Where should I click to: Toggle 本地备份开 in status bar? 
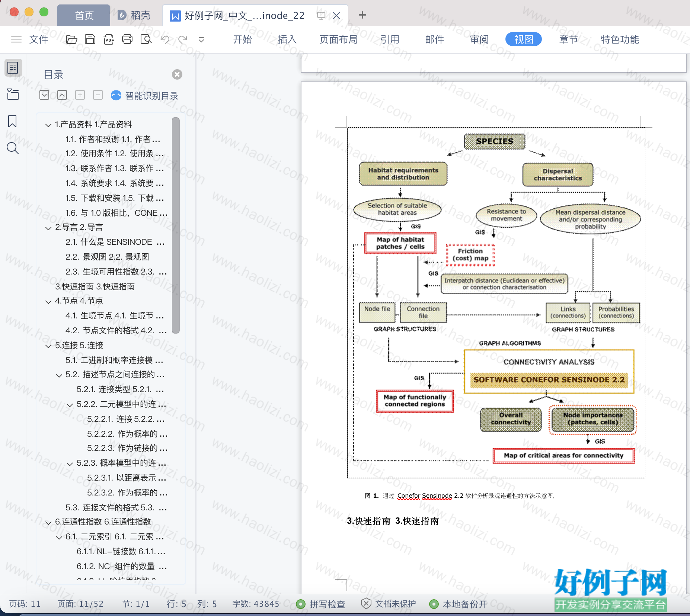click(458, 604)
